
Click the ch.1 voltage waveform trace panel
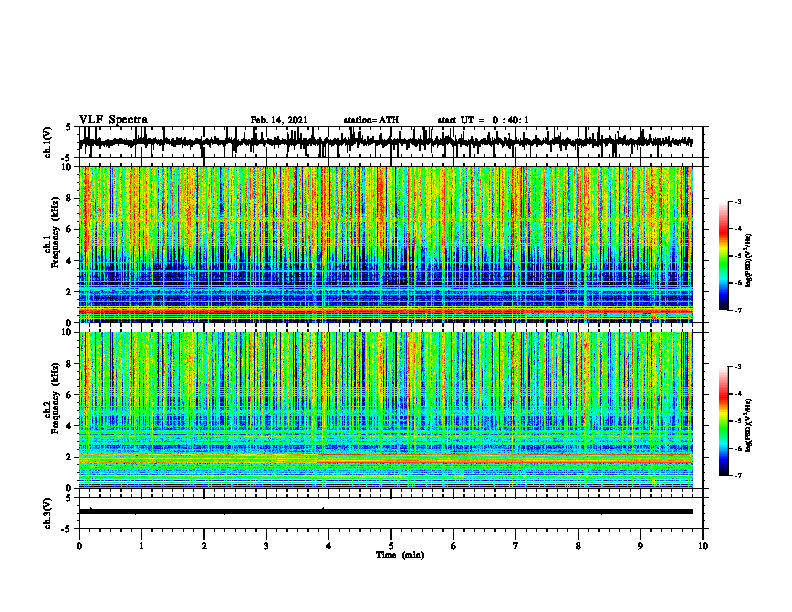point(390,142)
